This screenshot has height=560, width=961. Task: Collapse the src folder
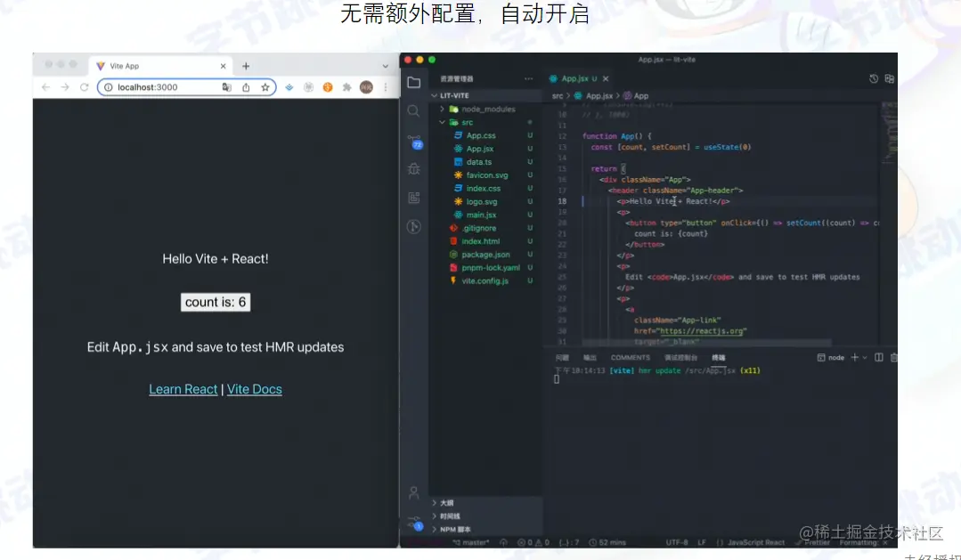(485, 123)
